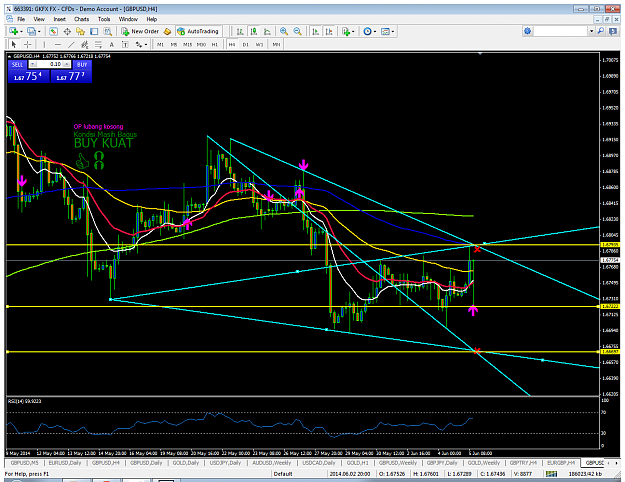Open the File menu
Screen dimensions: 625x482
21,19
